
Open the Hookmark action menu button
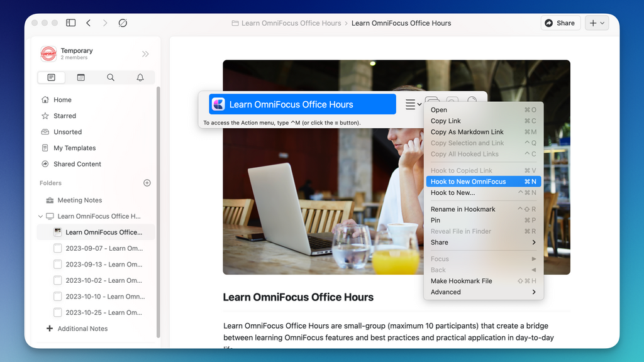pyautogui.click(x=413, y=104)
